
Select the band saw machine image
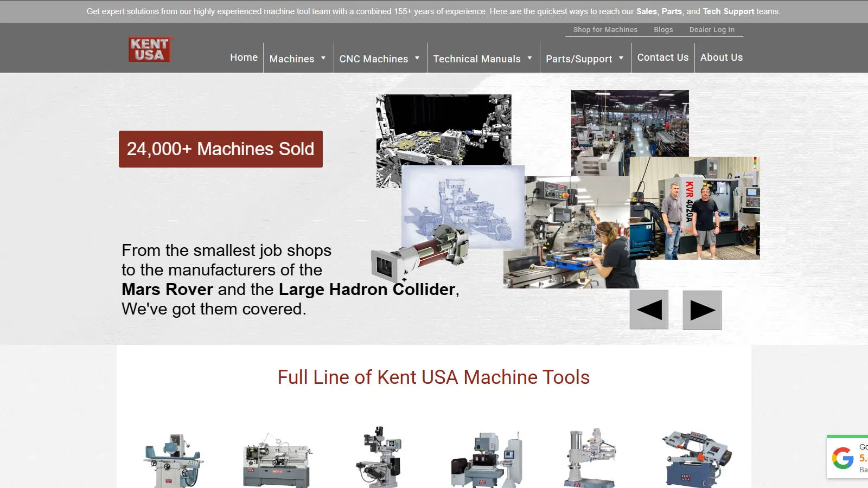(696, 459)
